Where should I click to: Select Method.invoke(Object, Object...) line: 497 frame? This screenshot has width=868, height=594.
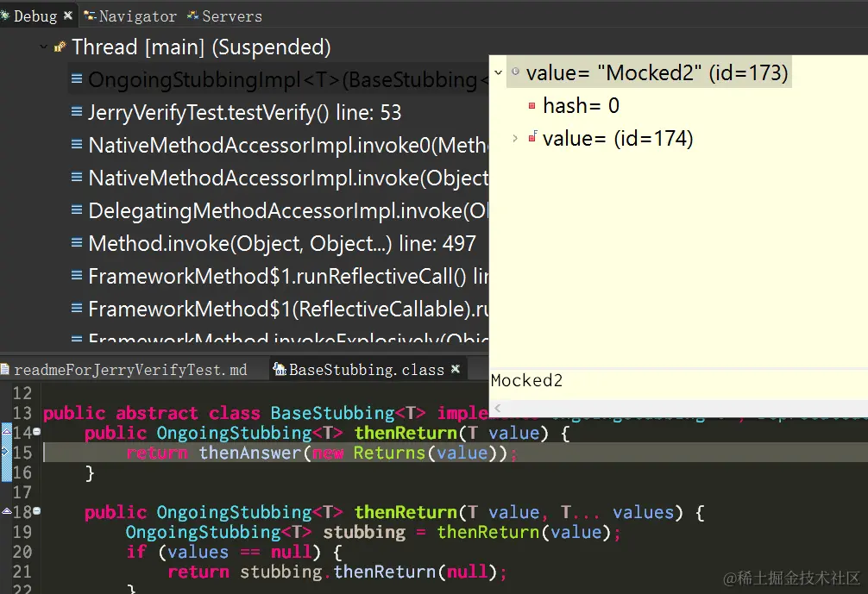282,243
